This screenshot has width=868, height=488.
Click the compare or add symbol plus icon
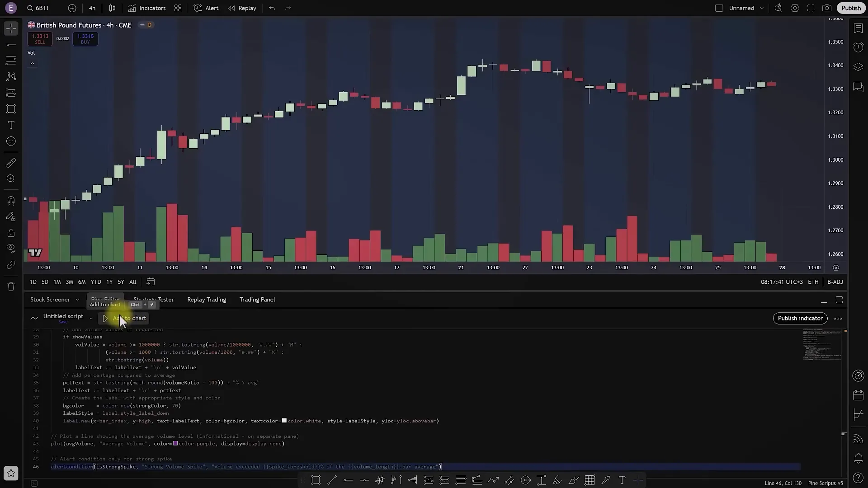72,8
